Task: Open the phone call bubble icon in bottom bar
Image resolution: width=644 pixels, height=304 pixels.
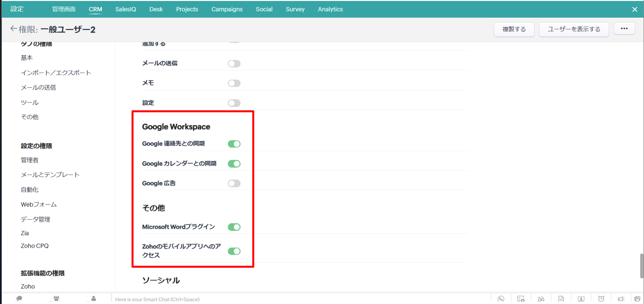Action: coord(501,299)
